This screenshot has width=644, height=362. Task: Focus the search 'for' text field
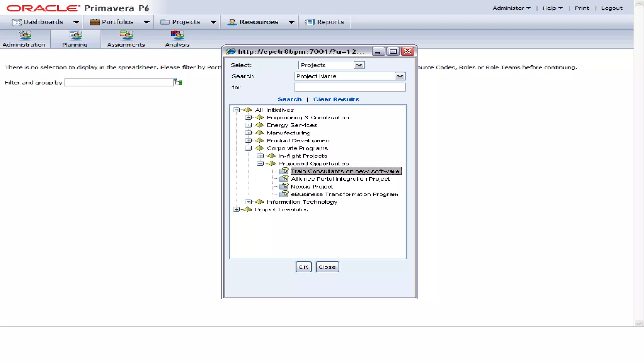(x=350, y=87)
